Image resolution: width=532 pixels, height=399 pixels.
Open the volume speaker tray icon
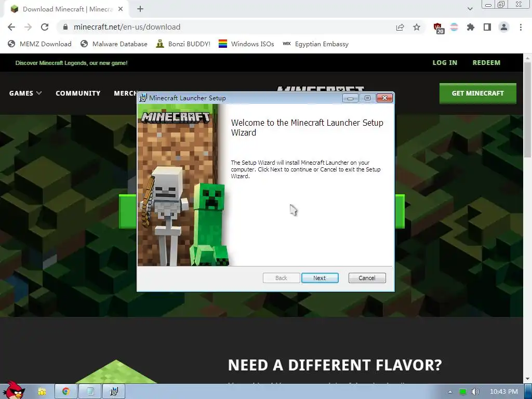pos(475,392)
